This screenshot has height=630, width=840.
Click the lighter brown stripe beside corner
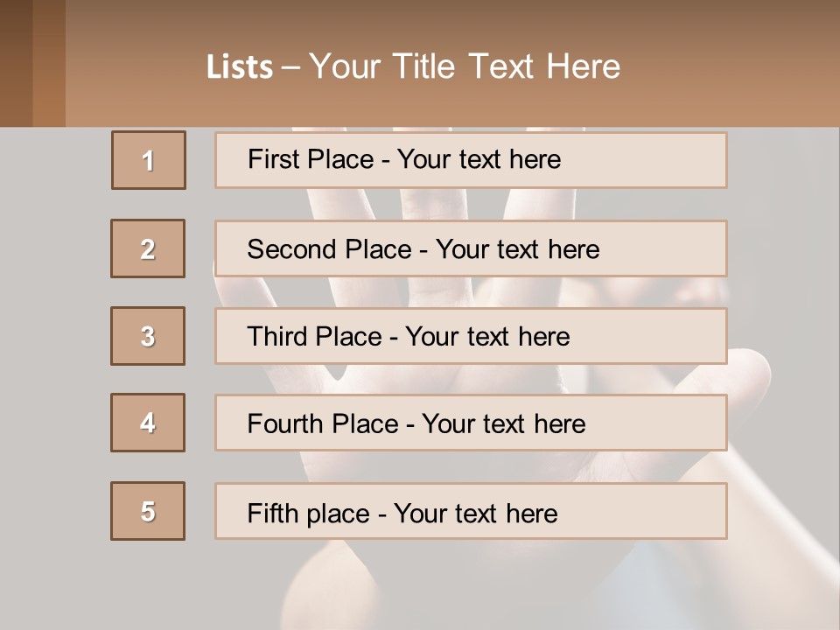49,63
